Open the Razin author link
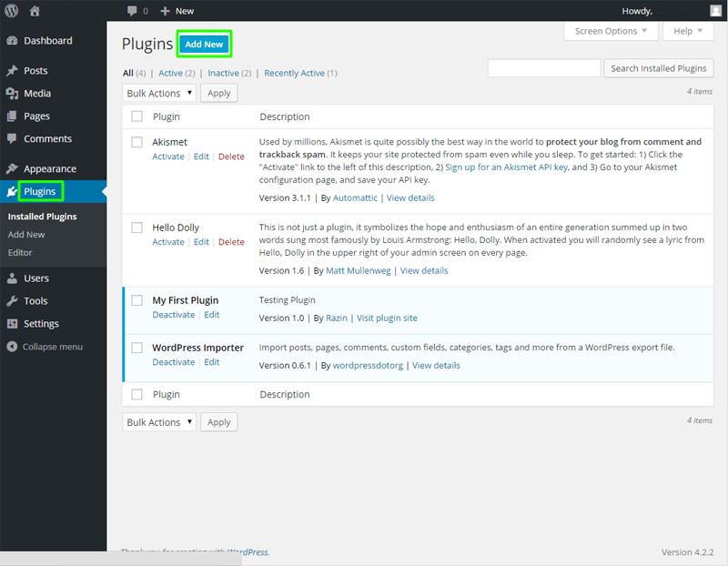 click(x=337, y=318)
